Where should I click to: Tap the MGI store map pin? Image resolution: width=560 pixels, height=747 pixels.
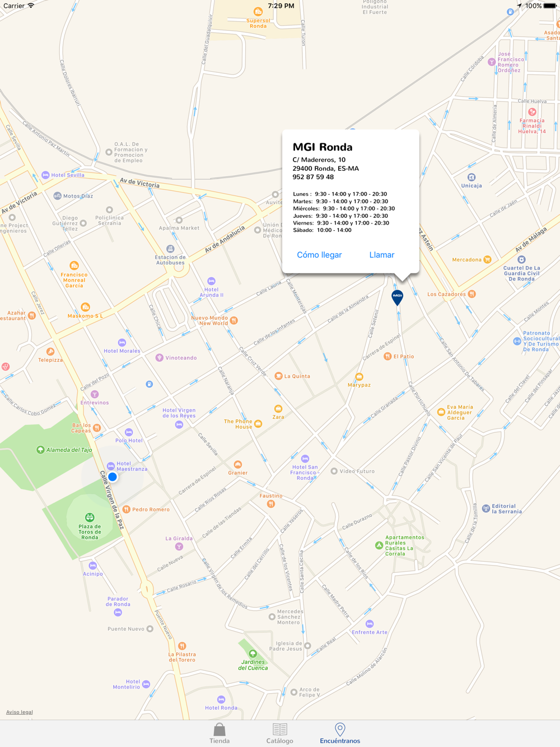(397, 297)
